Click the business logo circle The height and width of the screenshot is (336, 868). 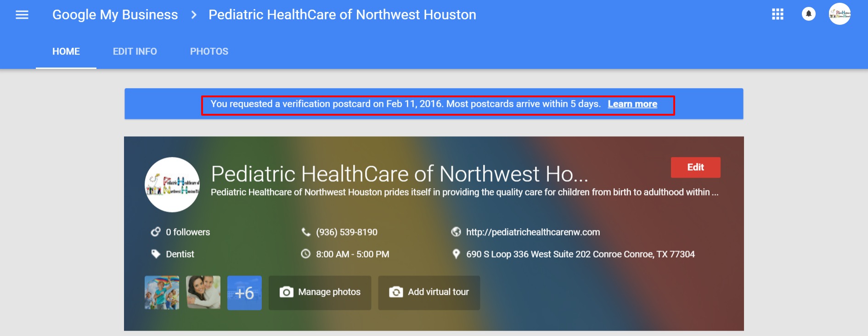172,185
